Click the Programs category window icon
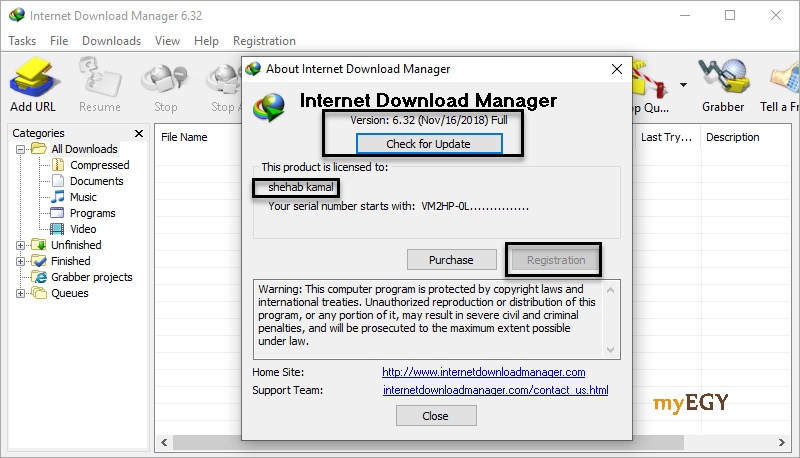800x458 pixels. 58,213
